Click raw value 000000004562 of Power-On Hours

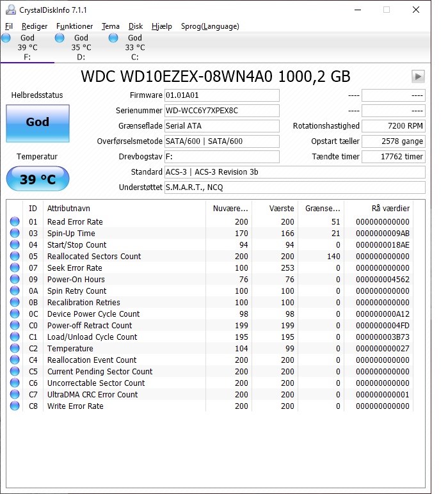(383, 280)
